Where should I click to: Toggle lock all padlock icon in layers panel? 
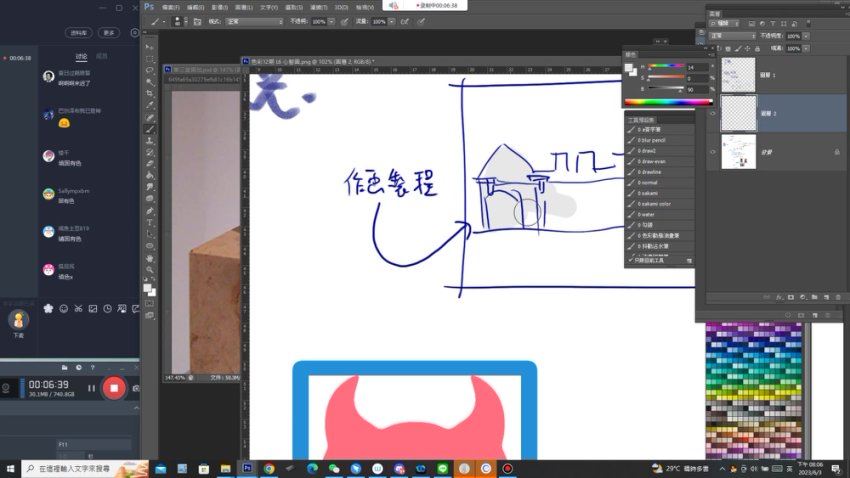click(x=757, y=49)
